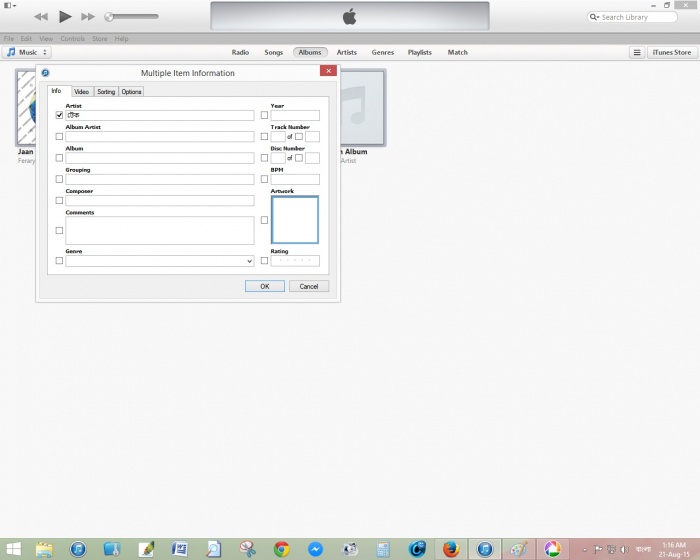Click the Search Library field
Image resolution: width=700 pixels, height=560 pixels.
point(632,17)
